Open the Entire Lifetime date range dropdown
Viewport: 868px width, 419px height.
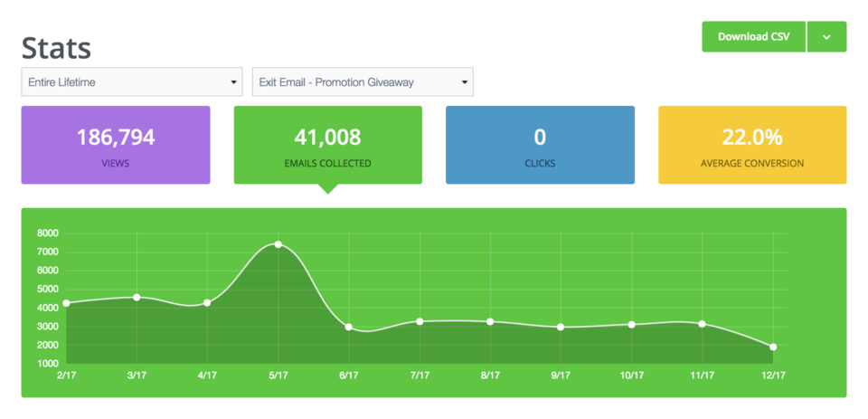pos(132,82)
